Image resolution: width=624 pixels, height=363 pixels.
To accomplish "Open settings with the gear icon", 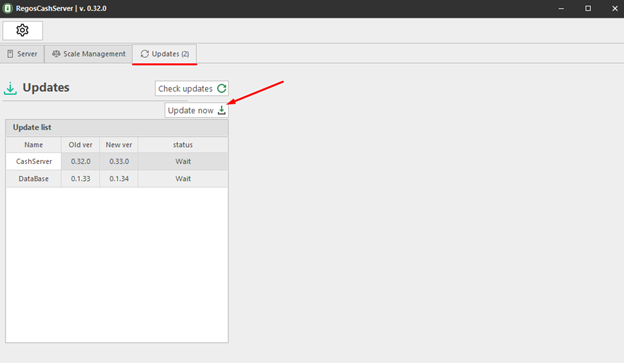I will click(x=22, y=30).
